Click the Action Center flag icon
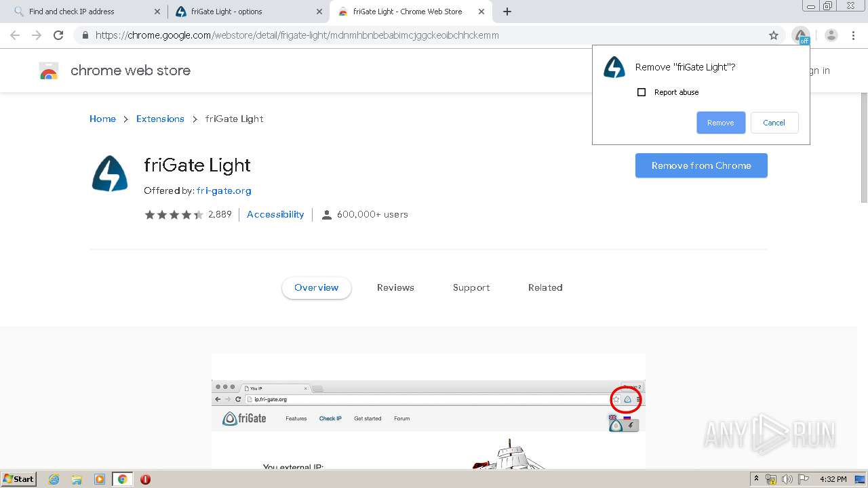Image resolution: width=868 pixels, height=488 pixels. click(x=803, y=479)
